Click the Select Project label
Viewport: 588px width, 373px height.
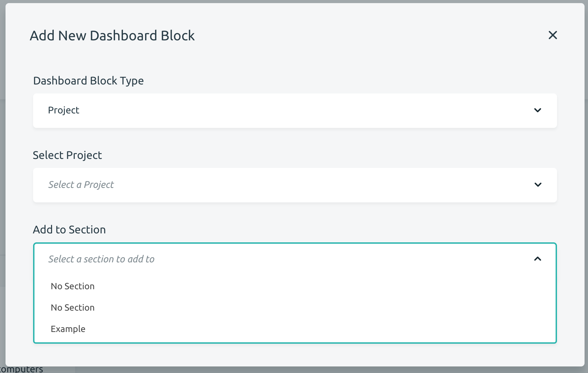[67, 155]
